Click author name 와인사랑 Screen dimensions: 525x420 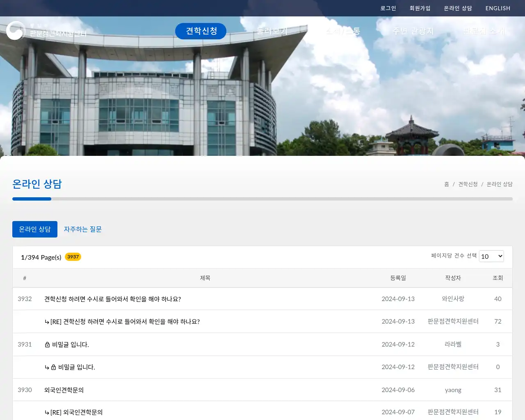[x=453, y=299]
